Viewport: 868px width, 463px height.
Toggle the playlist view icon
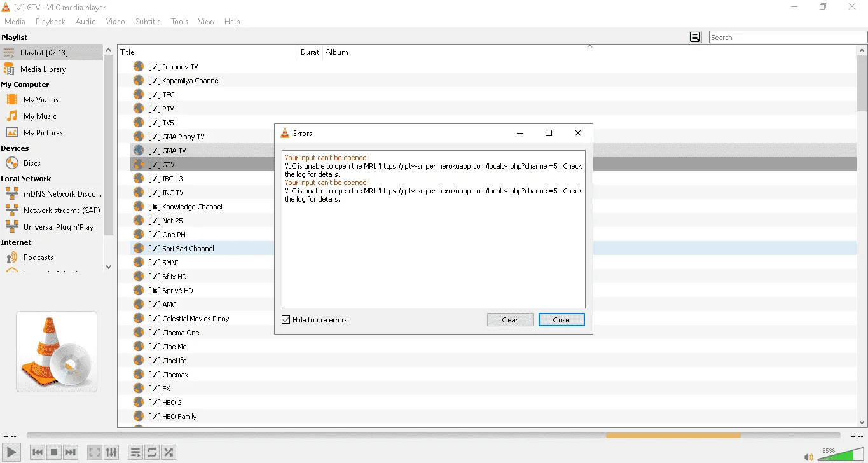coord(135,452)
